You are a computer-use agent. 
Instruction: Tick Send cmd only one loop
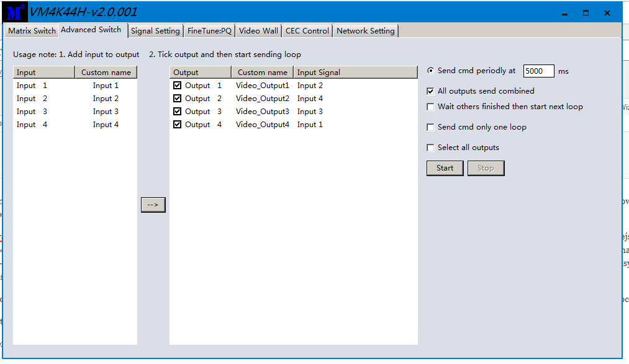click(x=430, y=127)
